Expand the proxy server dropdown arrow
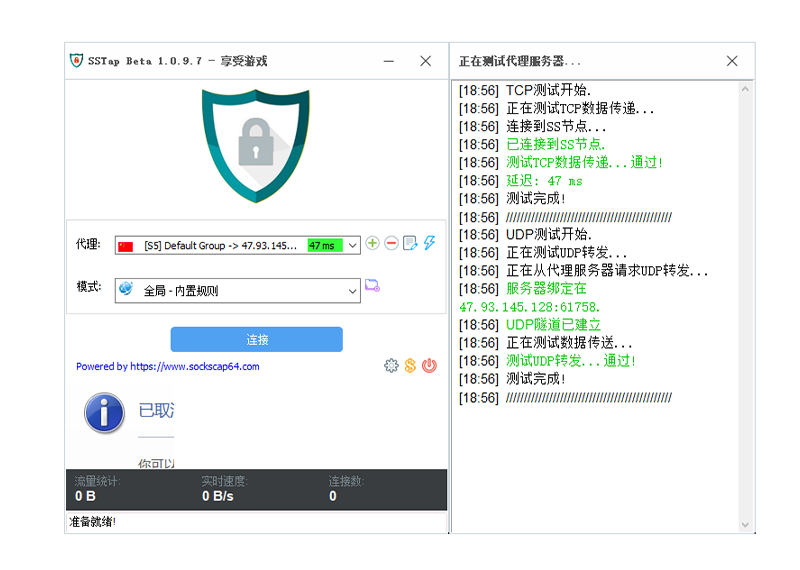This screenshot has height=570, width=800. (x=352, y=245)
